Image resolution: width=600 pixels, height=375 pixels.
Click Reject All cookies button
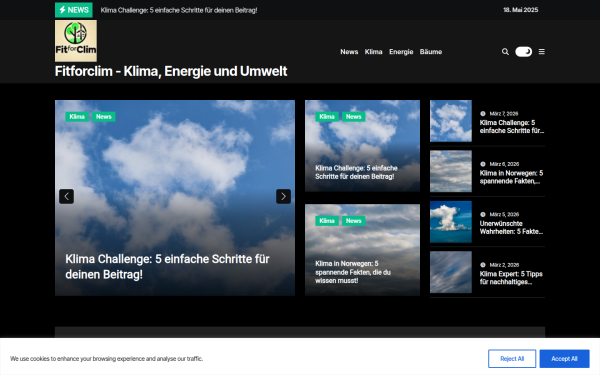tap(512, 359)
